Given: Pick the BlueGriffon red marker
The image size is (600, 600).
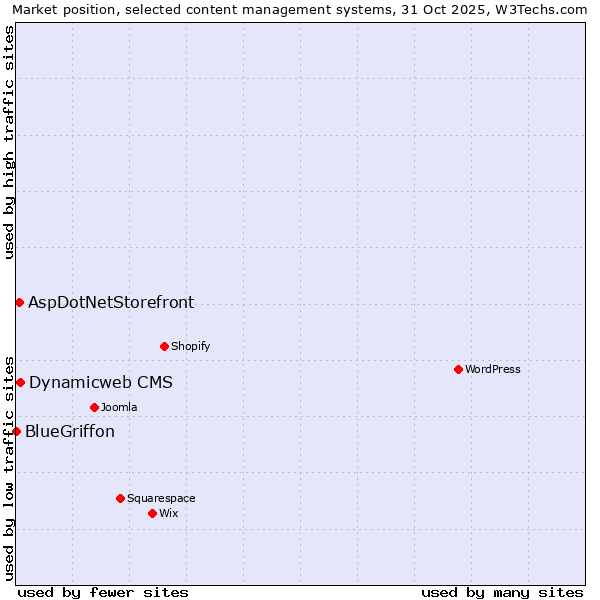Looking at the screenshot, I should tap(16, 431).
